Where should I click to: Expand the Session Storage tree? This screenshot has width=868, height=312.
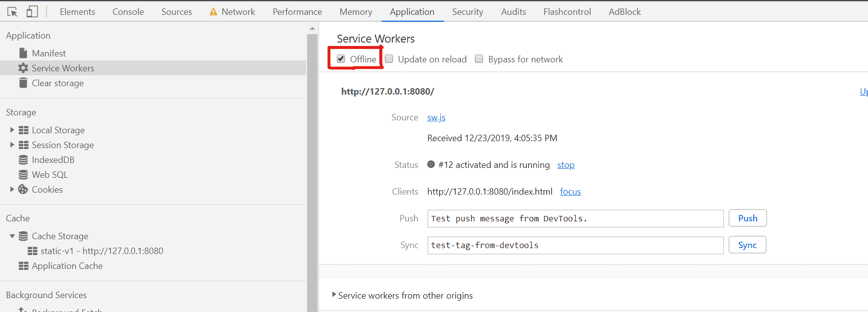click(x=12, y=145)
